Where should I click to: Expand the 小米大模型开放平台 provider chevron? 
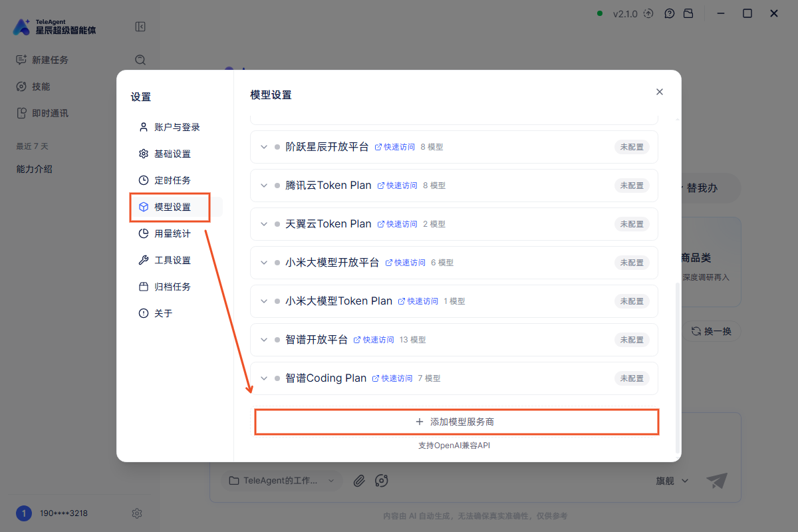point(264,263)
